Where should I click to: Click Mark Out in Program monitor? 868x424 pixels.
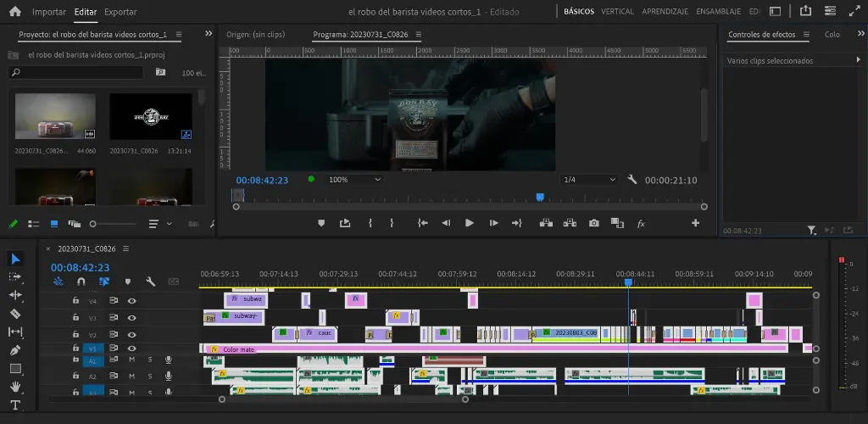click(x=392, y=223)
